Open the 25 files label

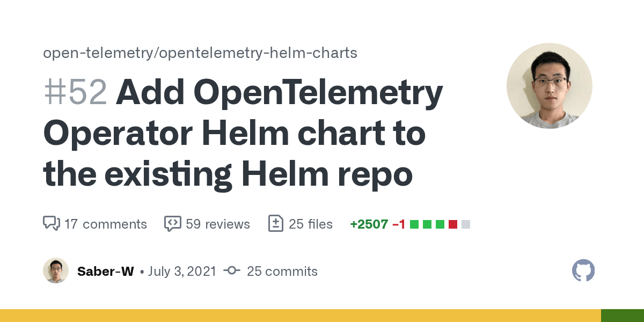click(311, 224)
